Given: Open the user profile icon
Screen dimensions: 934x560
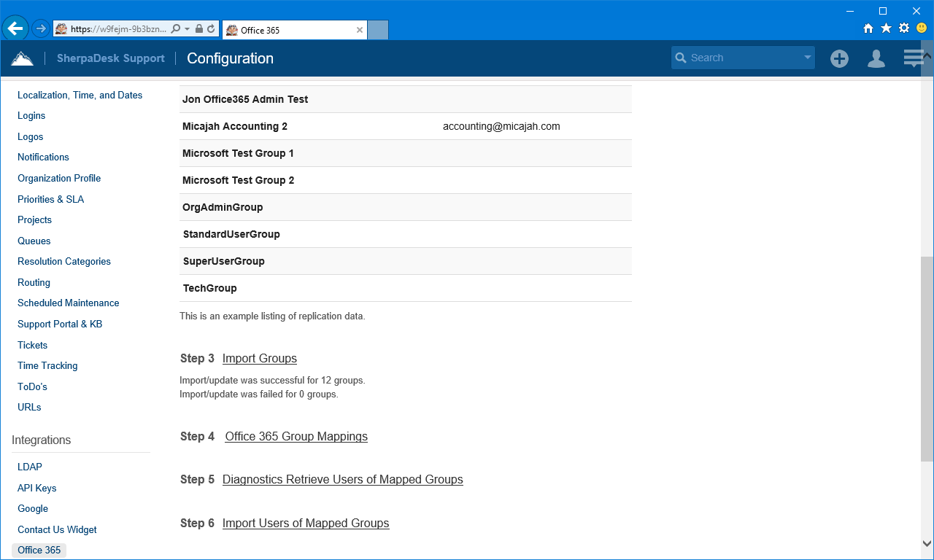Looking at the screenshot, I should 876,58.
